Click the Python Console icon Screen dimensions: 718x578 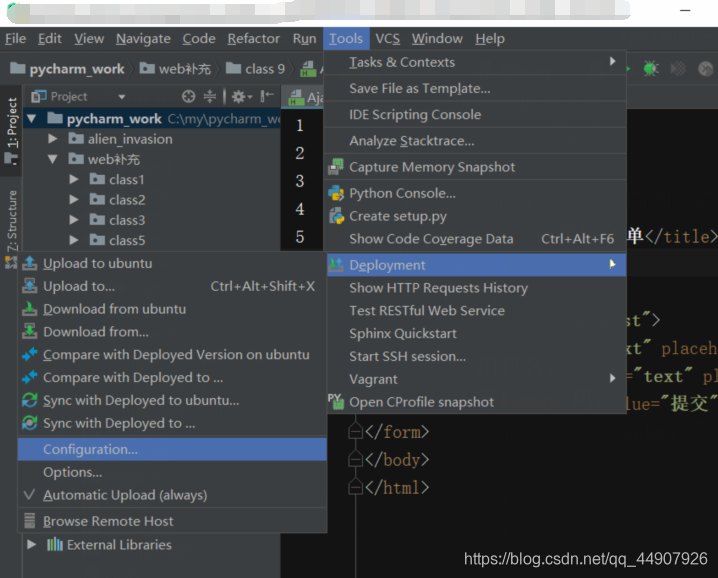click(x=336, y=193)
